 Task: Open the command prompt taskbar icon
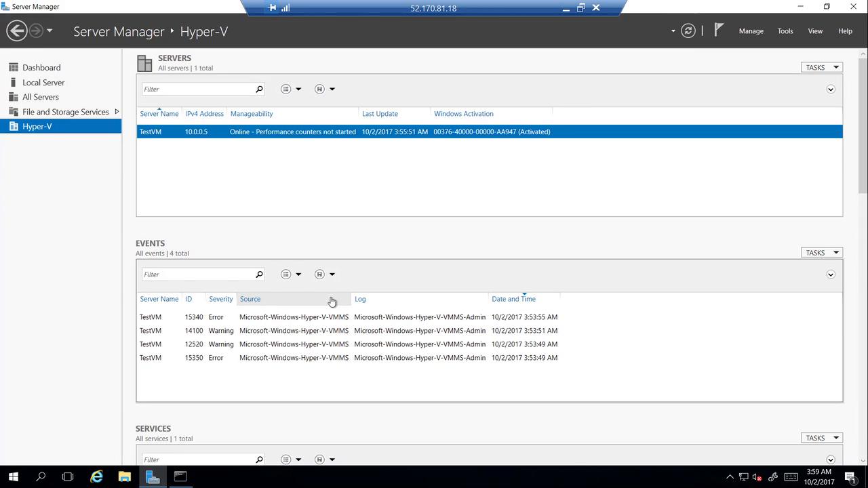(x=180, y=476)
